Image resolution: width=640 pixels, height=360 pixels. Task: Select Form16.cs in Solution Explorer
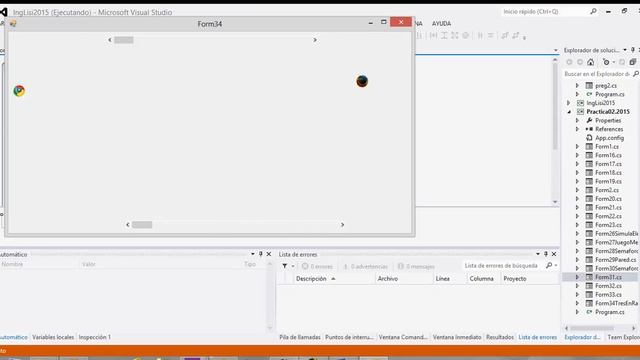tap(608, 155)
